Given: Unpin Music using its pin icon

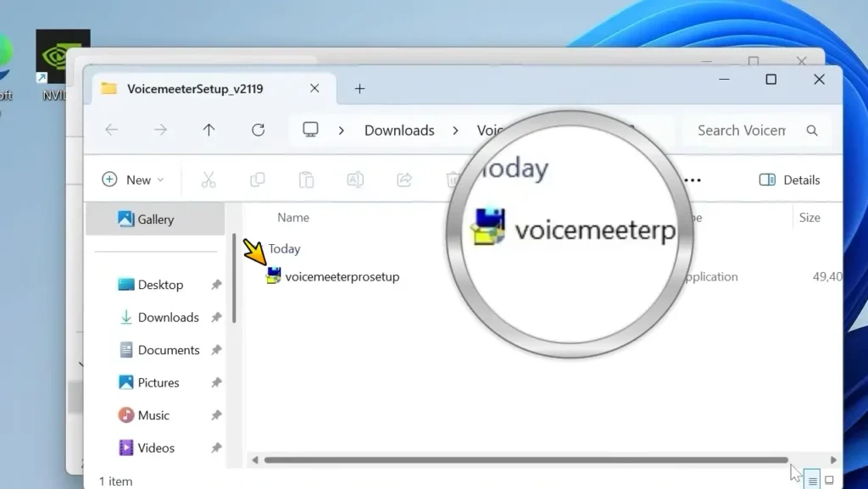Looking at the screenshot, I should pyautogui.click(x=216, y=415).
